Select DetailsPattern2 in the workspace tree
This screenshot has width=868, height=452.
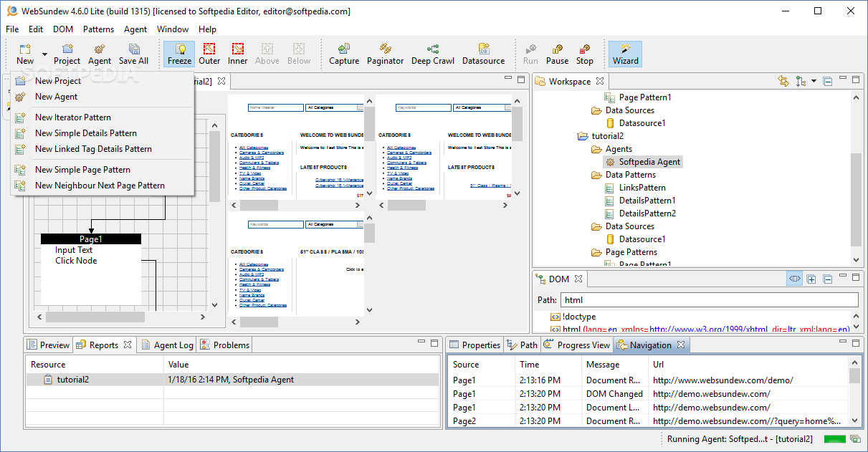click(x=647, y=213)
